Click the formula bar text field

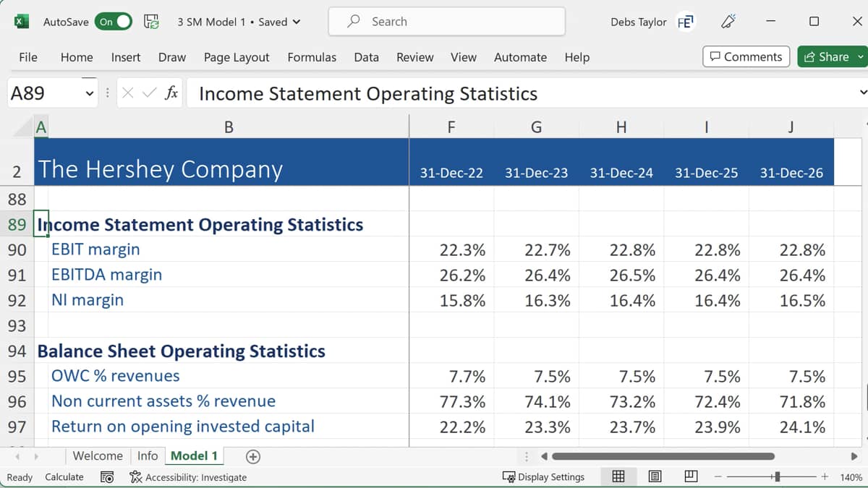[521, 93]
